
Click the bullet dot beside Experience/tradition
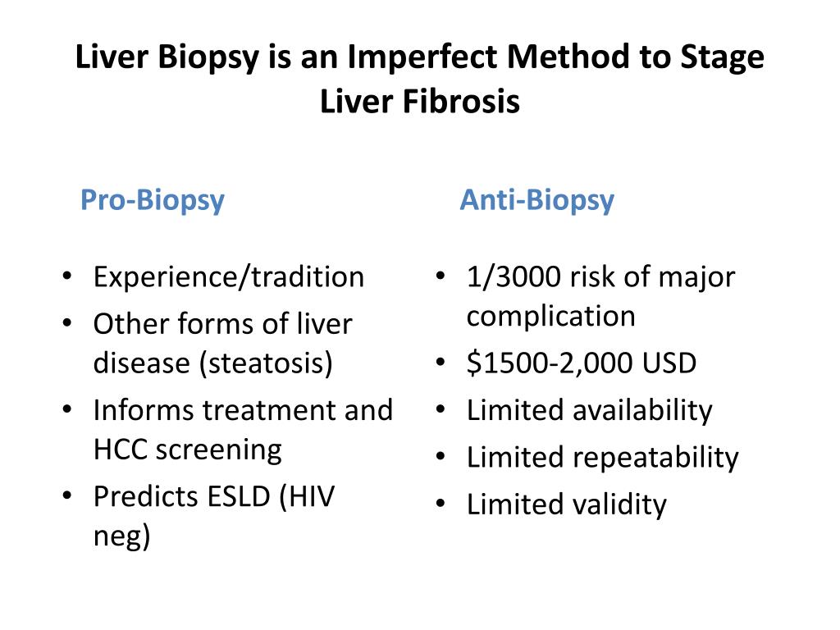pos(67,276)
